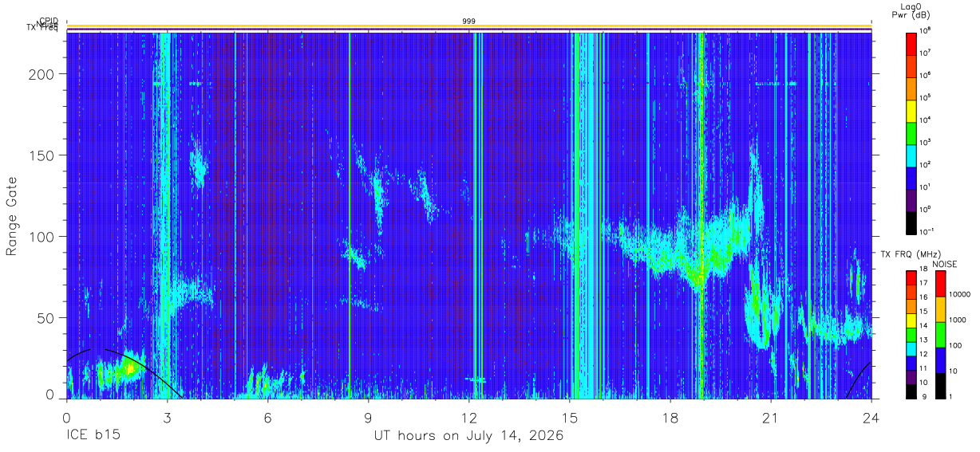Click the blue segment of the Lag0 Pwr colorbar

(911, 179)
